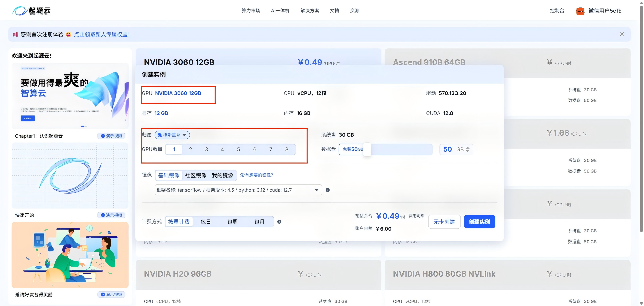Play the 邀请好友各得奖励 demo video icon
Screen dimensions: 644x306
(103, 294)
